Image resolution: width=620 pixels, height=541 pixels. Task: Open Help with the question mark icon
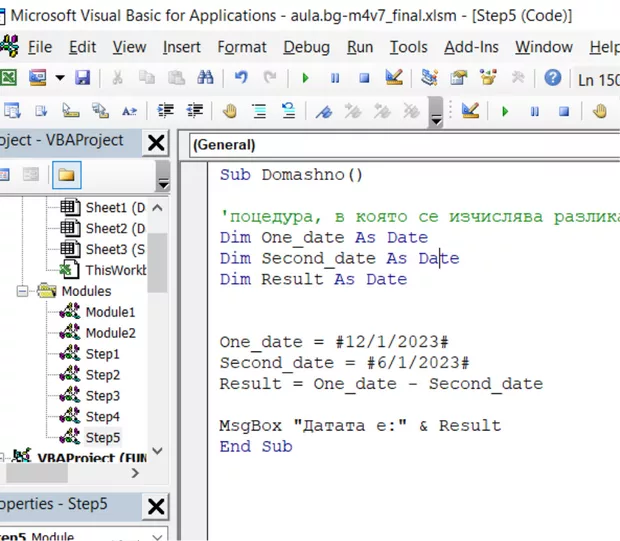552,78
